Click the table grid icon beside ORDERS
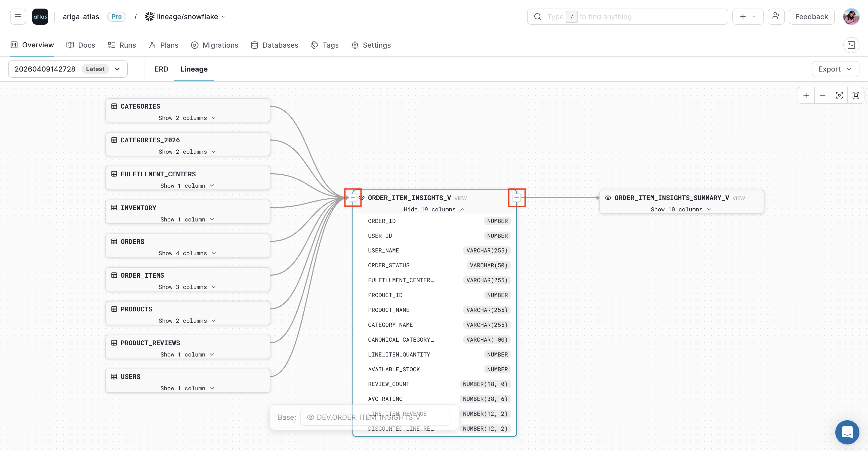This screenshot has height=451, width=868. 114,241
